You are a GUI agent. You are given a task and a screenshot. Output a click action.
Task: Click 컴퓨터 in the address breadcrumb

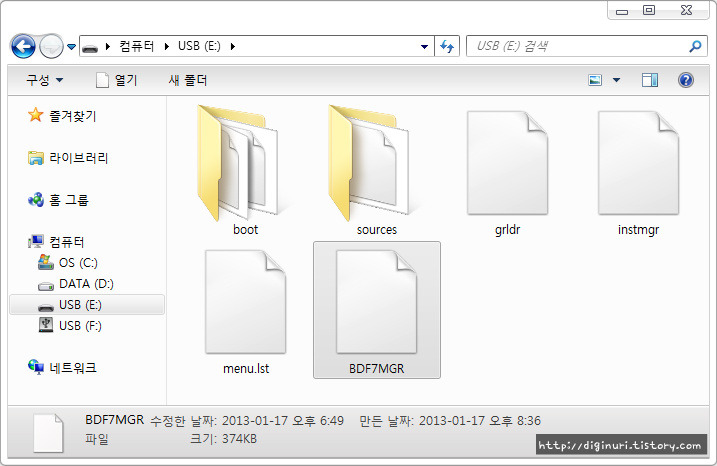137,46
